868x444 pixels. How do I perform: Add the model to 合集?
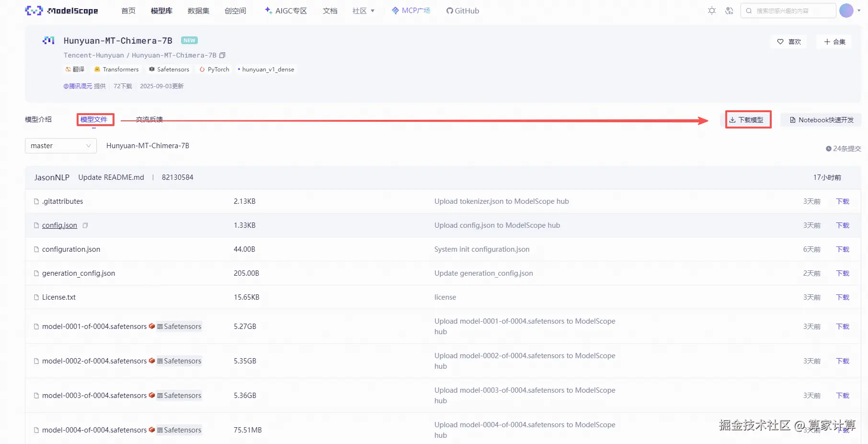[834, 42]
